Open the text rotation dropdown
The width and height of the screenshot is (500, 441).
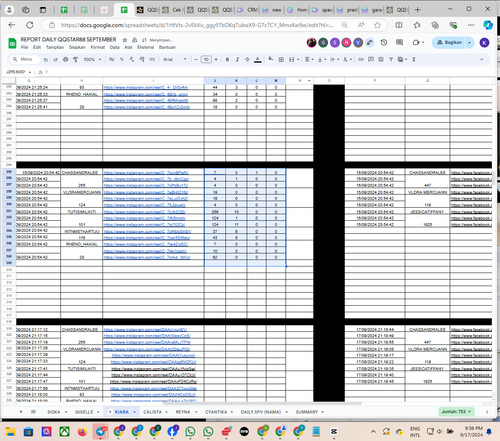(347, 60)
